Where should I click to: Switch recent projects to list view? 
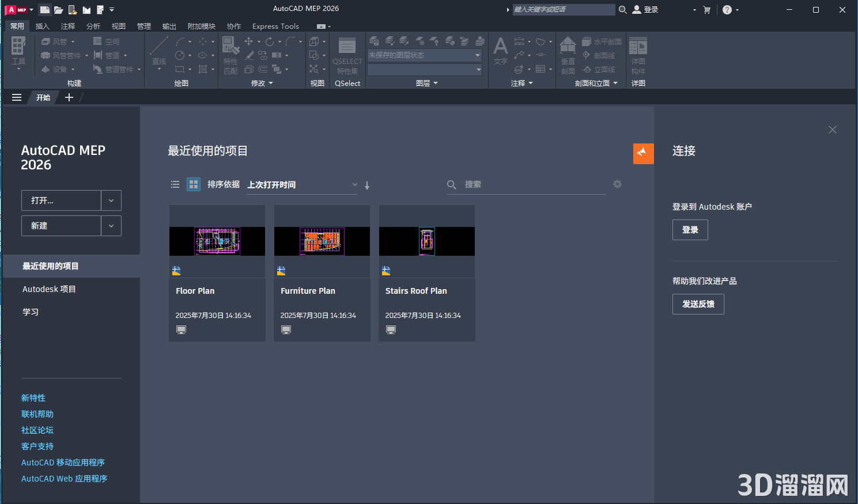(175, 184)
